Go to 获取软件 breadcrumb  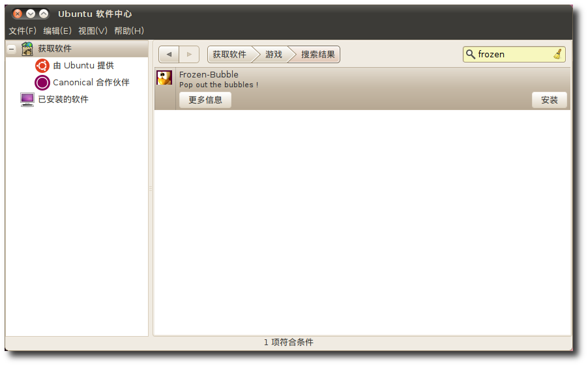click(x=229, y=54)
